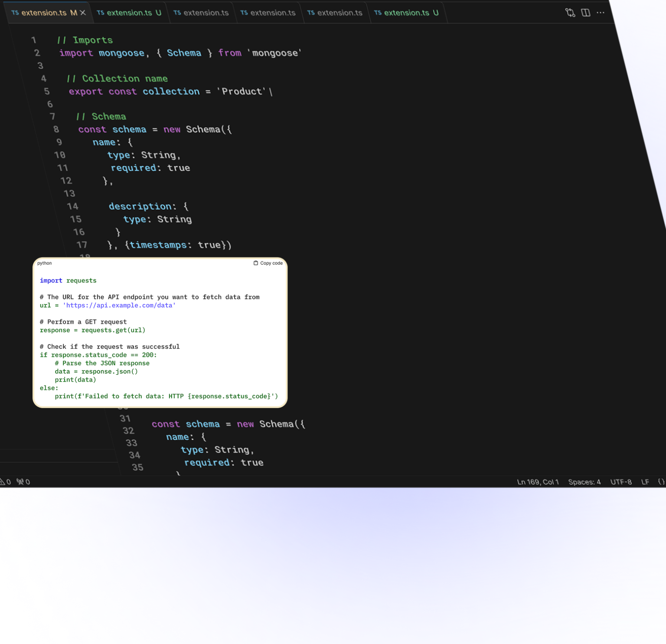Click the python language label in snippet
The image size is (666, 644).
click(44, 263)
